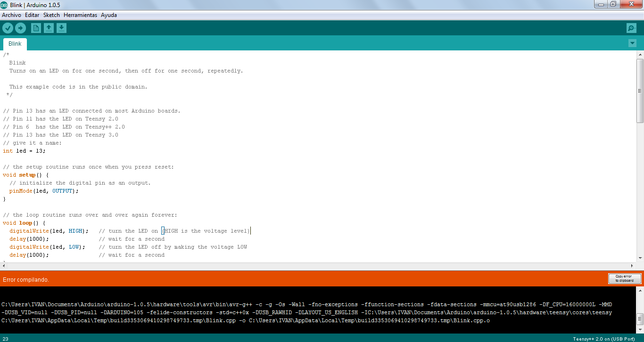The width and height of the screenshot is (644, 342).
Task: Open the Ayuda menu
Action: coord(109,15)
